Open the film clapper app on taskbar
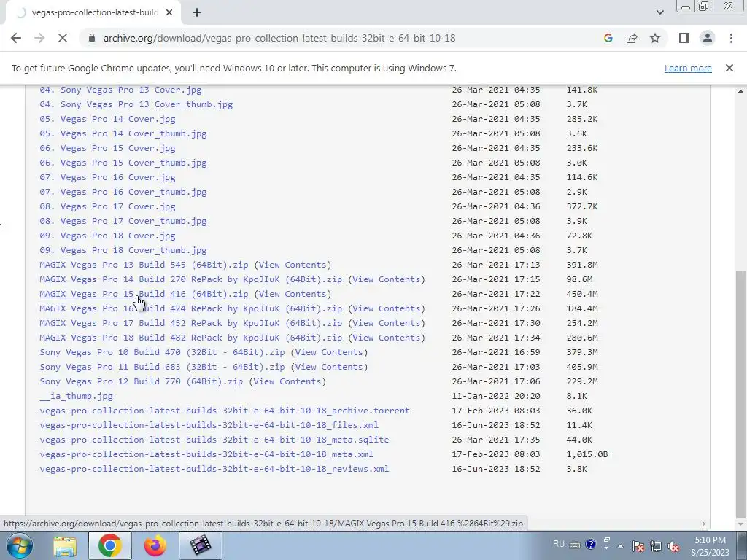 (200, 545)
